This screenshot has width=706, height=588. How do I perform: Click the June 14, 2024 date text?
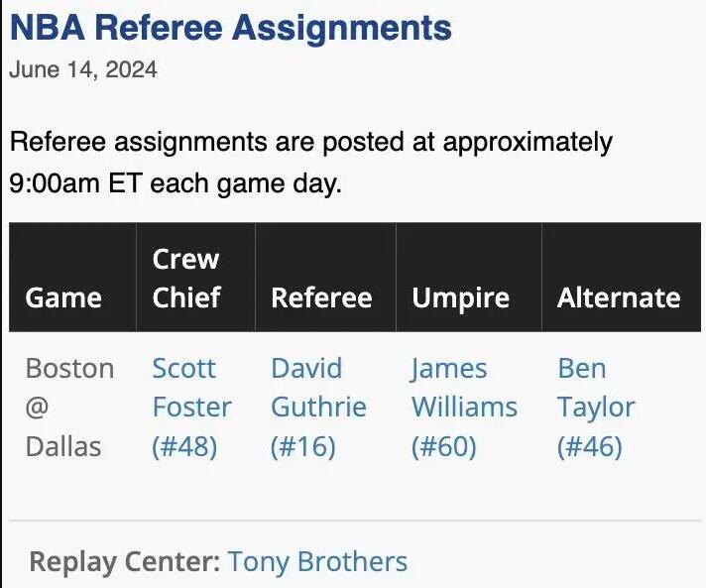coord(83,70)
